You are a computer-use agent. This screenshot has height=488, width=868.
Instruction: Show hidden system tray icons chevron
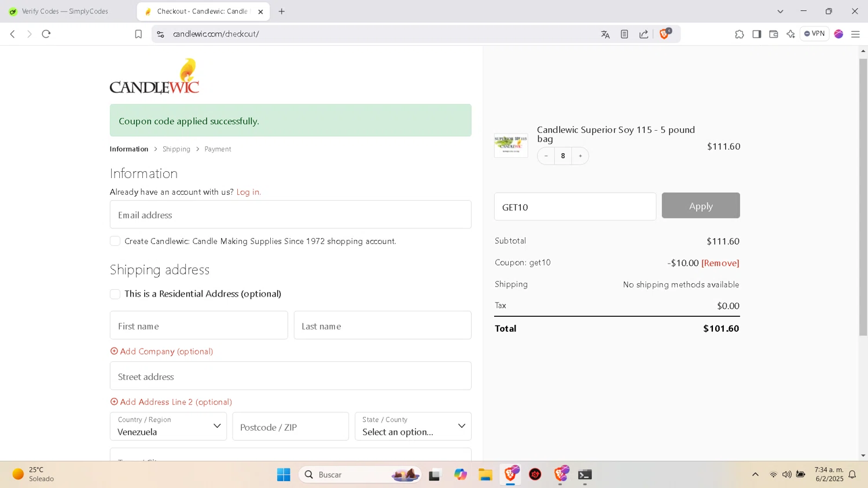[x=755, y=475]
